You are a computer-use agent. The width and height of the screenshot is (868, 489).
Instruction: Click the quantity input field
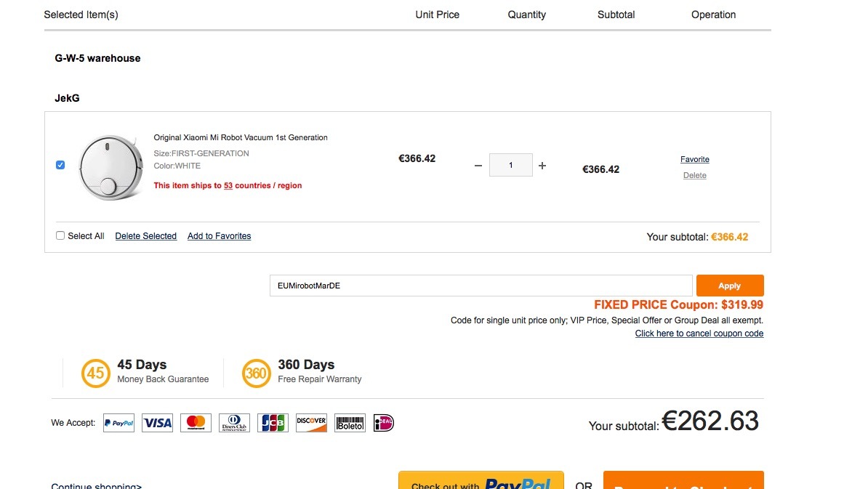click(510, 166)
